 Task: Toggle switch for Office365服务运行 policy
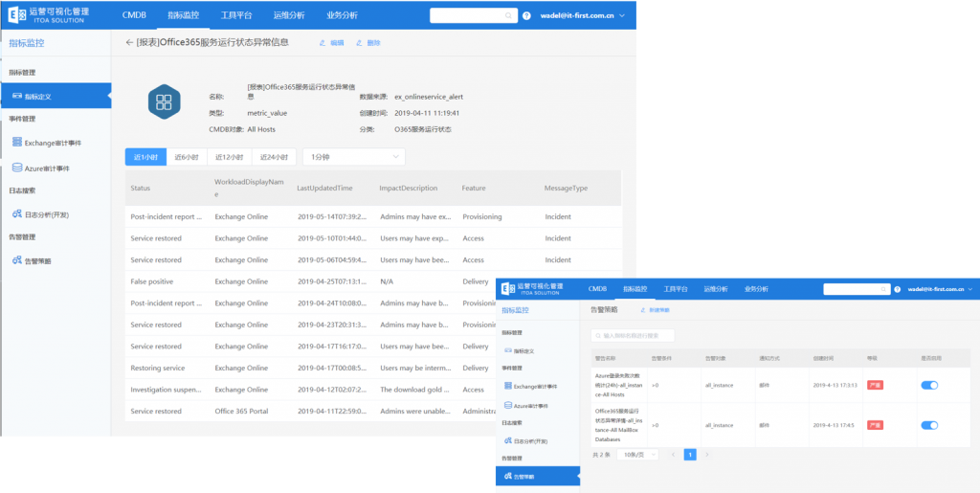[x=929, y=425]
